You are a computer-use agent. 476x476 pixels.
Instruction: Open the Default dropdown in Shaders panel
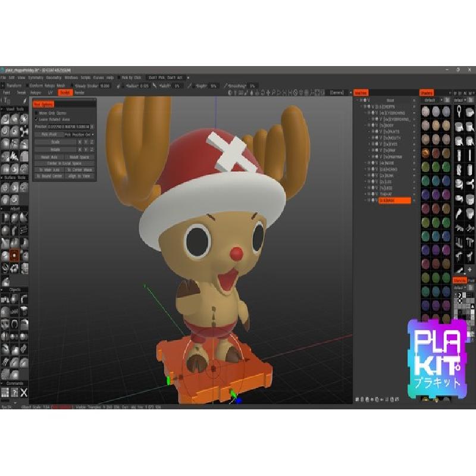pos(432,100)
